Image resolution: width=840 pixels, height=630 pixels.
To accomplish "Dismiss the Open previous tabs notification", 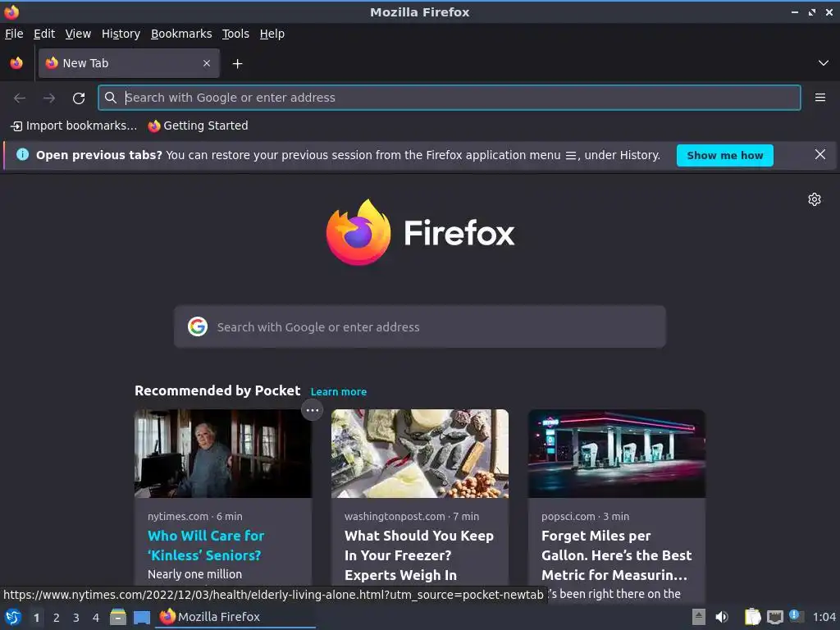I will pos(820,155).
